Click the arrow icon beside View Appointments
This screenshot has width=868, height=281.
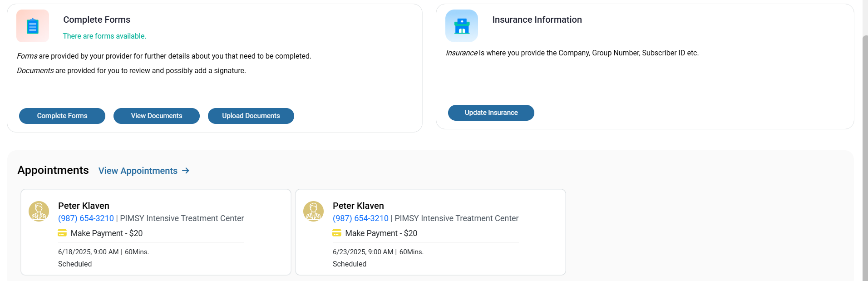185,171
